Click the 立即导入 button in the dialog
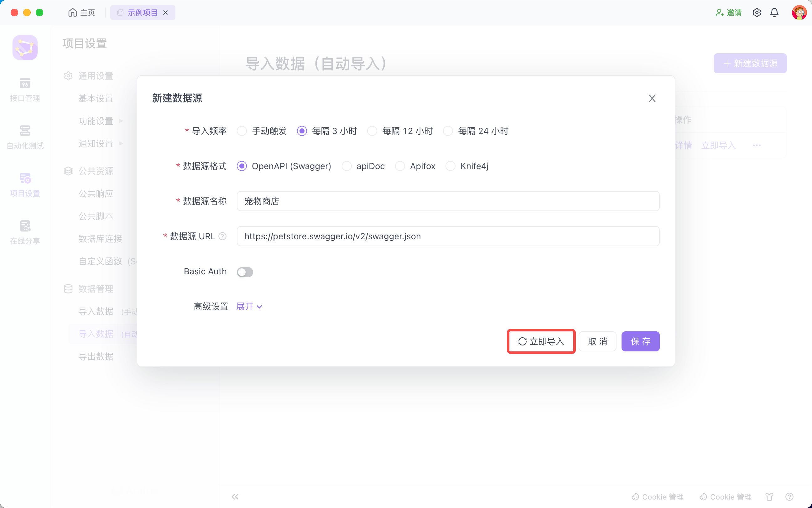812x508 pixels. 541,341
